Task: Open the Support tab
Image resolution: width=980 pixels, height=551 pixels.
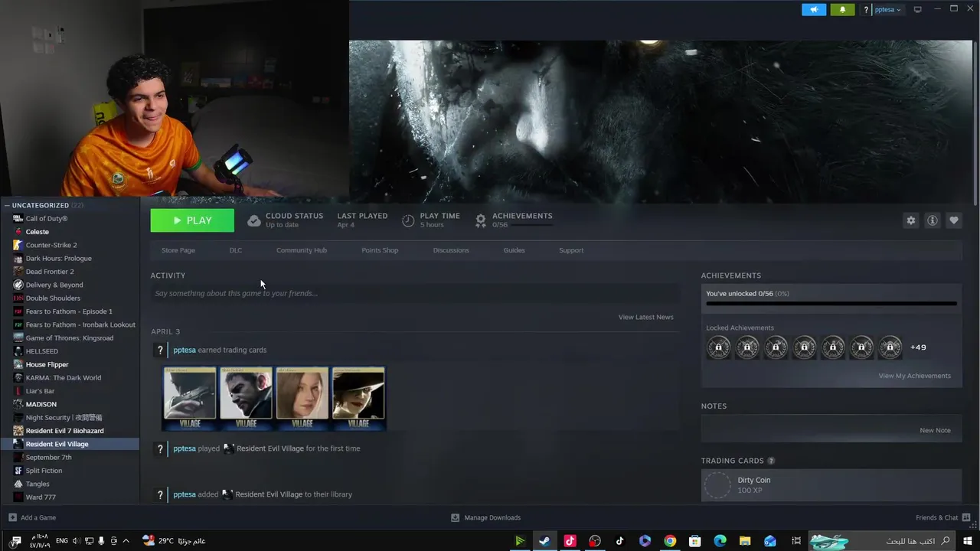Action: point(571,250)
